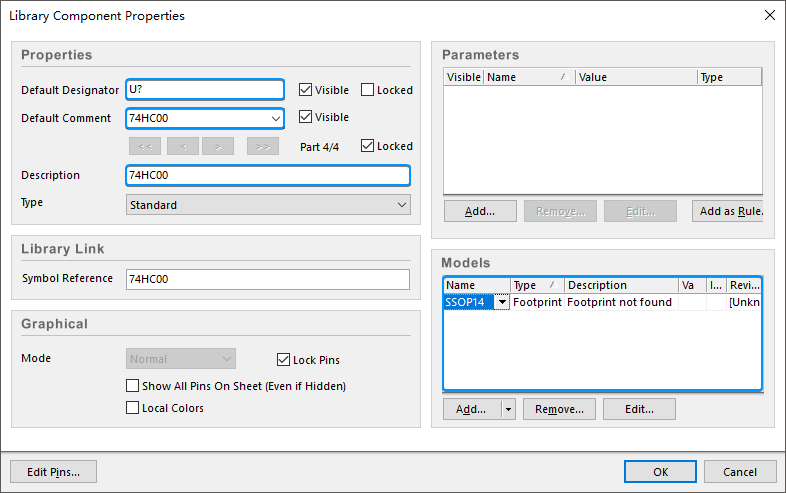The width and height of the screenshot is (786, 493).
Task: Uncheck the Part 4/4 Locked checkbox
Action: pyautogui.click(x=367, y=146)
